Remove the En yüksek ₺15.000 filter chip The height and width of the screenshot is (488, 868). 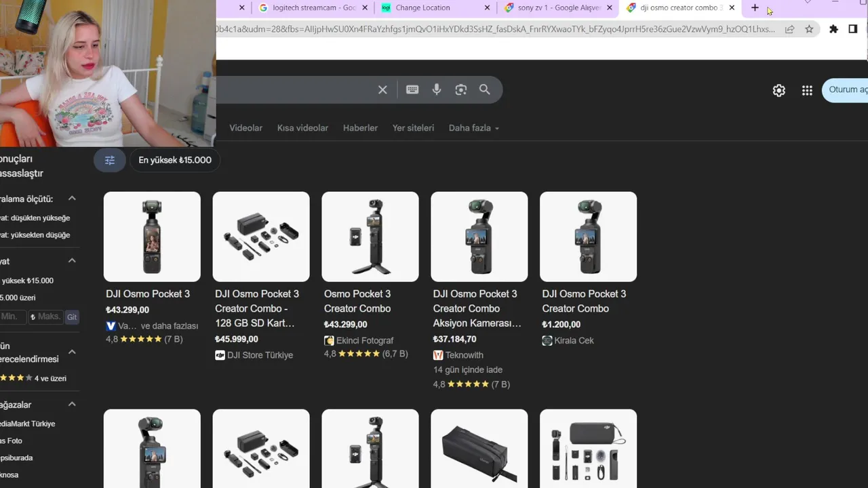click(175, 160)
